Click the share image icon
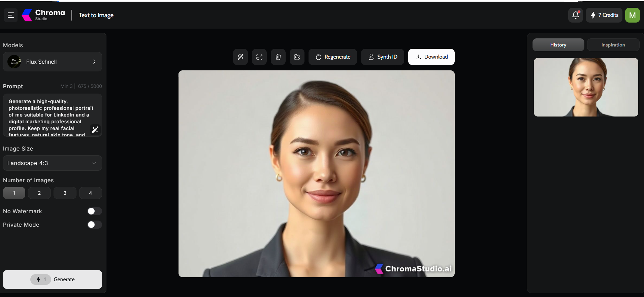The width and height of the screenshot is (644, 297). point(297,57)
